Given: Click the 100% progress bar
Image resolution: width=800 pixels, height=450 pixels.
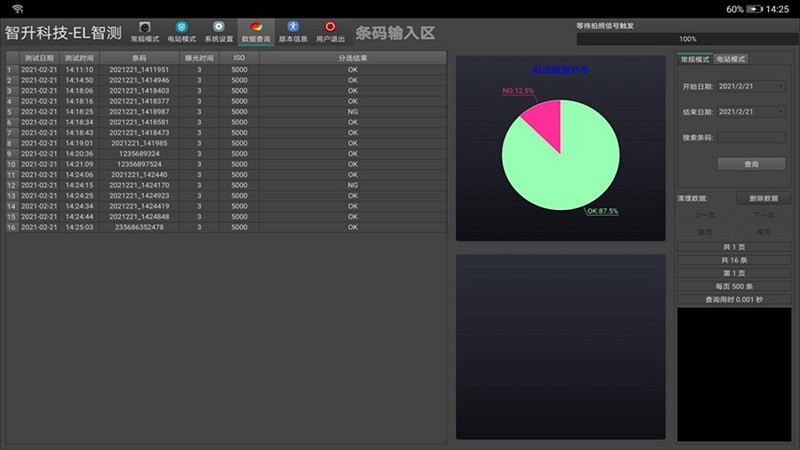Looking at the screenshot, I should (687, 39).
